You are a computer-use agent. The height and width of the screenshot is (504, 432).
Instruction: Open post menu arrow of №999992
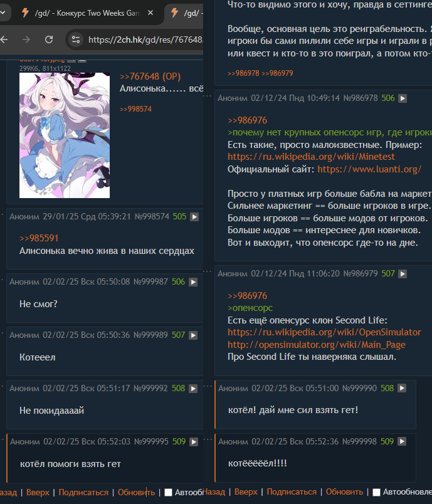(193, 389)
